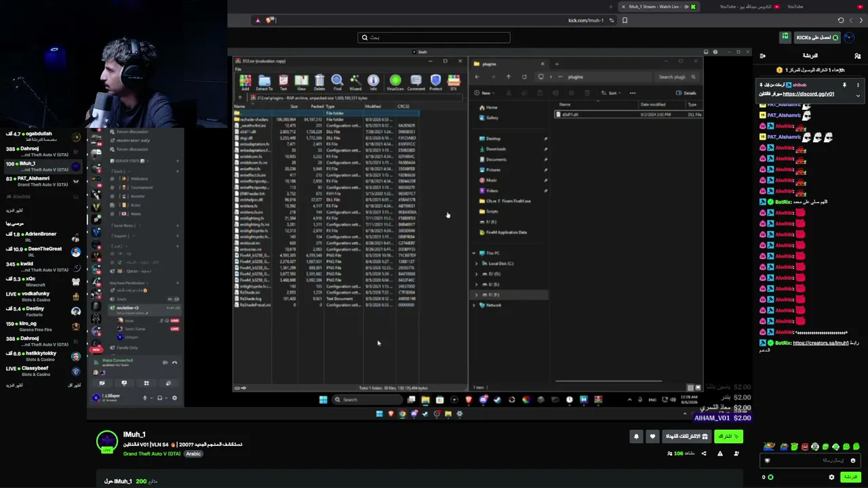The height and width of the screenshot is (488, 868).
Task: Open the discord.gg link in pinned chat message
Action: pyautogui.click(x=808, y=94)
